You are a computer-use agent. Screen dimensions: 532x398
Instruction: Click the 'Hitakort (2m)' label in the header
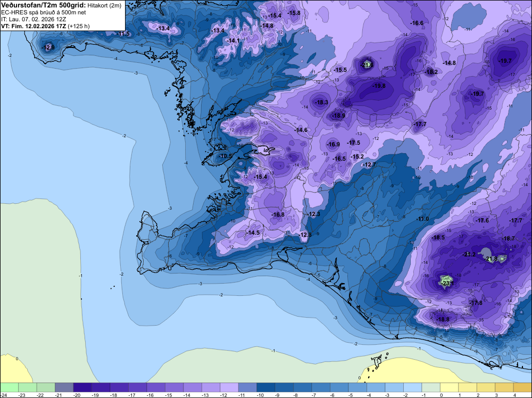[x=104, y=5]
